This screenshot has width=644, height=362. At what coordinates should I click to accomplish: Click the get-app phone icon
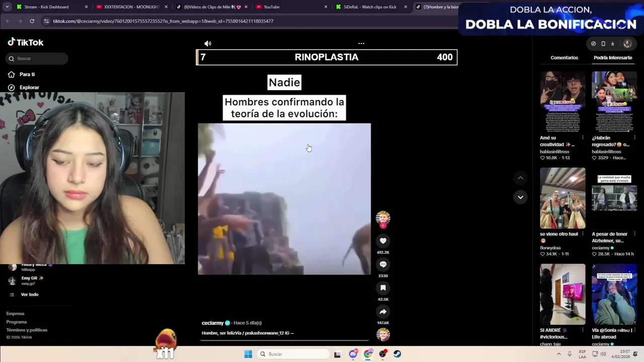(603, 44)
